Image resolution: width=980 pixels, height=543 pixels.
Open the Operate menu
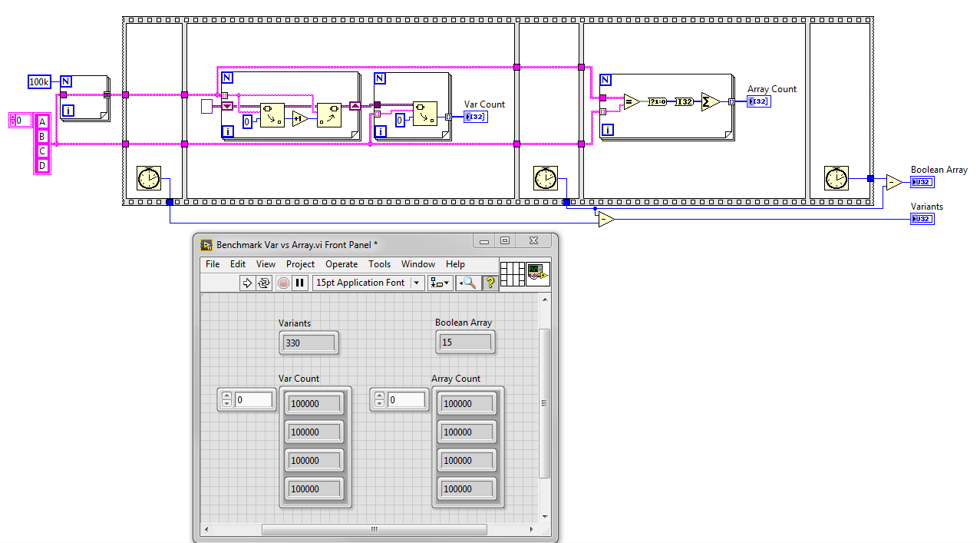pos(342,264)
